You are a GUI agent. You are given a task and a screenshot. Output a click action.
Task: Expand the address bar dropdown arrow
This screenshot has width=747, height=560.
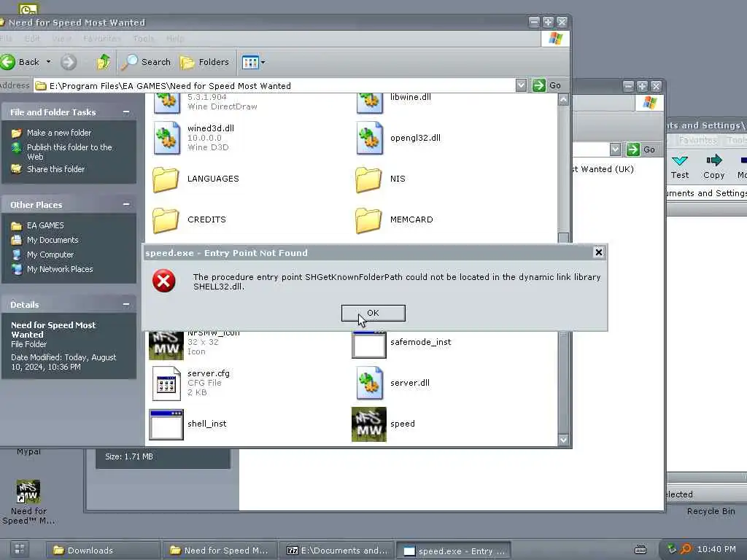(521, 86)
